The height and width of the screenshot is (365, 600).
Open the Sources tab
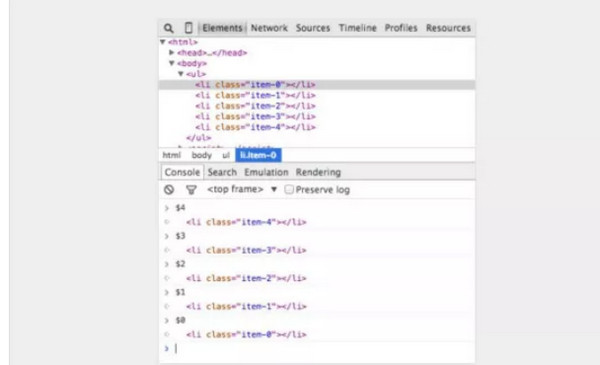pos(313,28)
